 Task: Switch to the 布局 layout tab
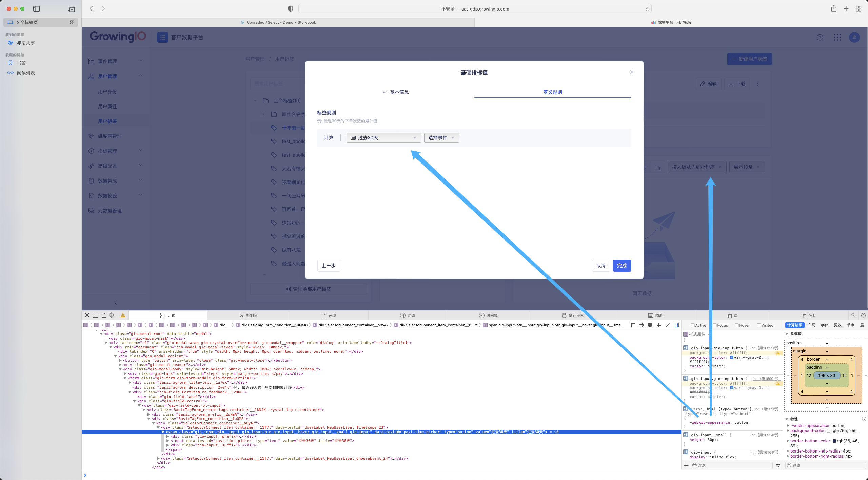(x=812, y=325)
